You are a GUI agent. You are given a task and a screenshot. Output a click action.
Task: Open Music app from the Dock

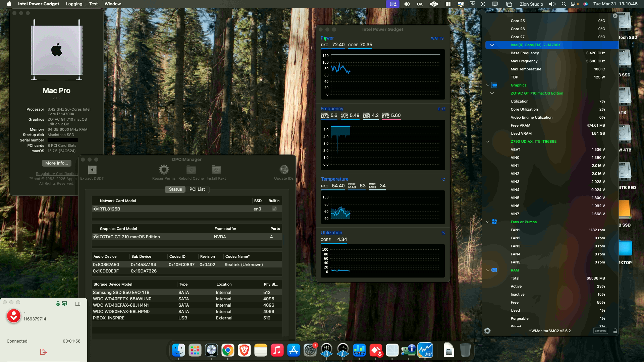pos(277,350)
